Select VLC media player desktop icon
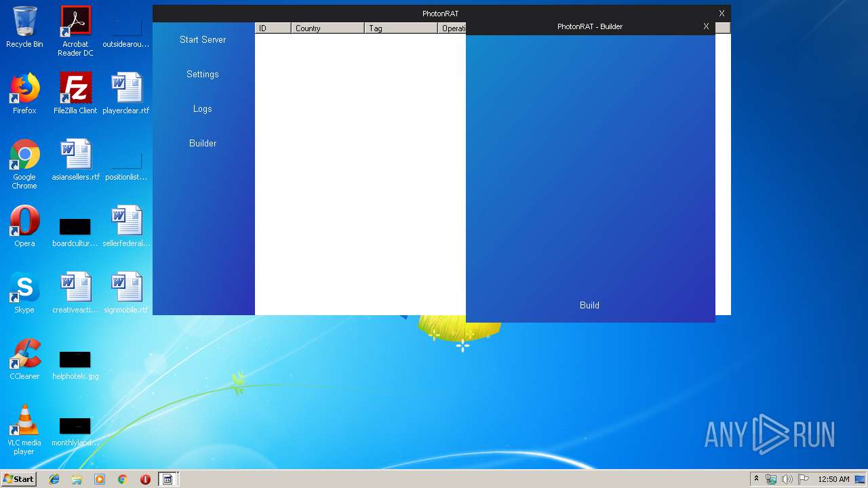The image size is (868, 488). pos(24,430)
